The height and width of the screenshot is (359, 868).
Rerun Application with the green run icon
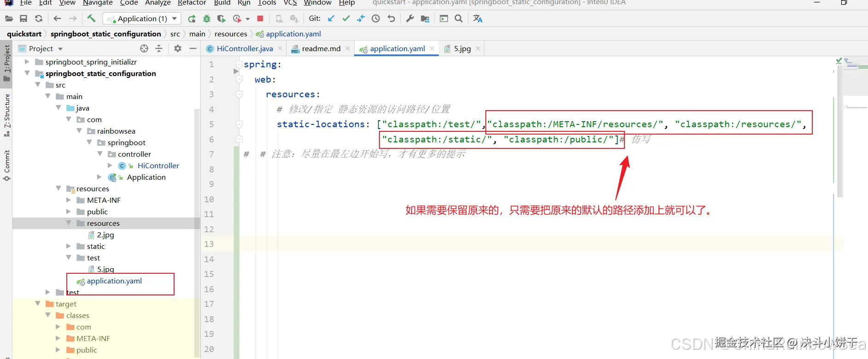[x=192, y=19]
